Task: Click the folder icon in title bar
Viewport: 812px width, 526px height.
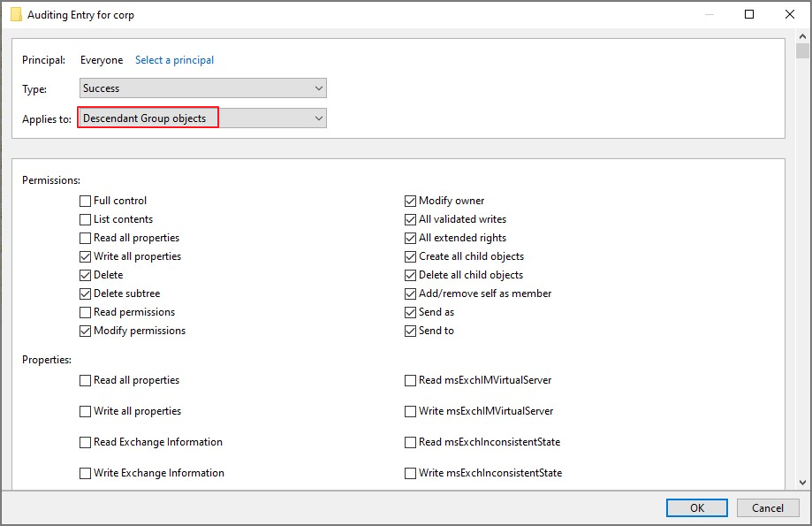Action: point(16,14)
